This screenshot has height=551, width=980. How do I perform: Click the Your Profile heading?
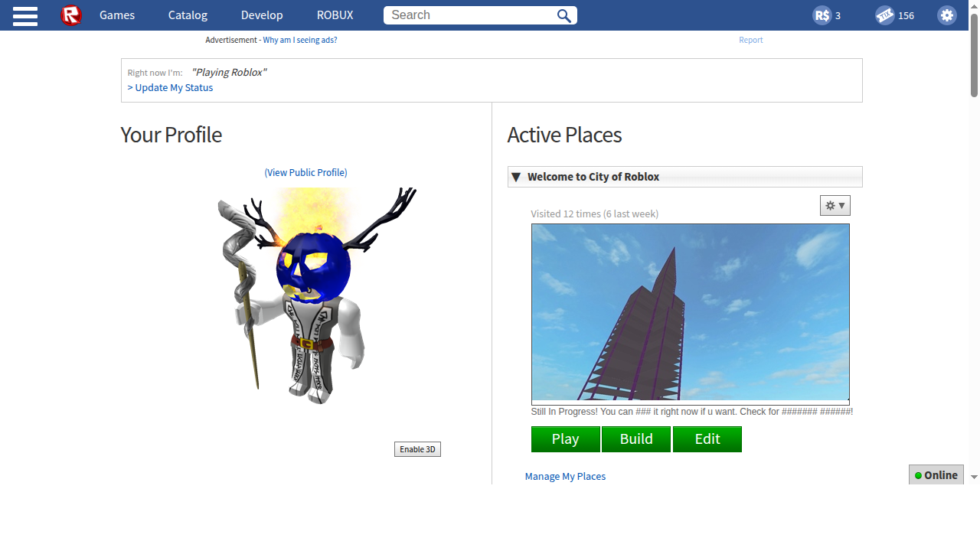171,135
